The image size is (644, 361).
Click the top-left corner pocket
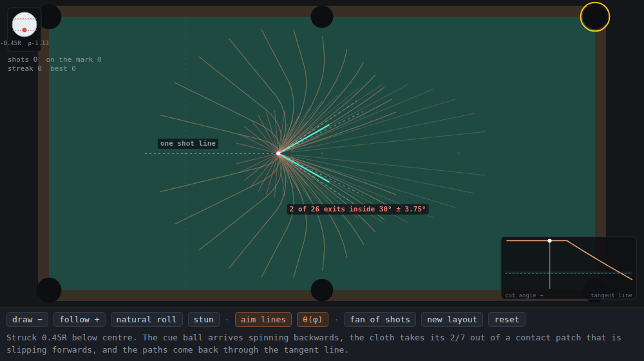pyautogui.click(x=50, y=17)
